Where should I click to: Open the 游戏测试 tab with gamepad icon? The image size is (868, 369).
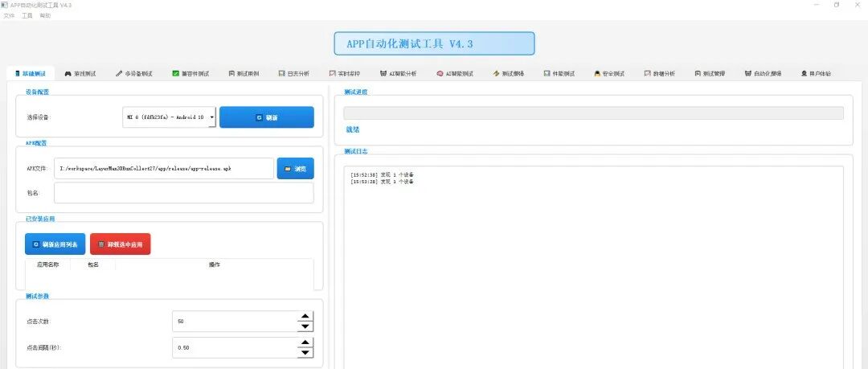pos(80,74)
